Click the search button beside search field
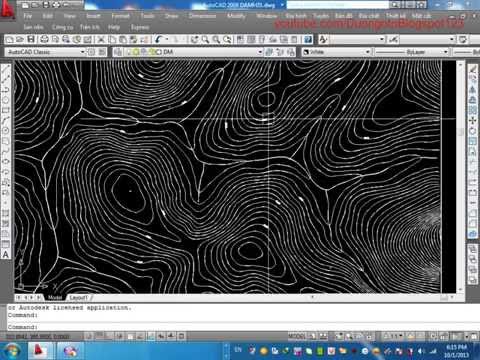This screenshot has width=480, height=360. coord(395,5)
